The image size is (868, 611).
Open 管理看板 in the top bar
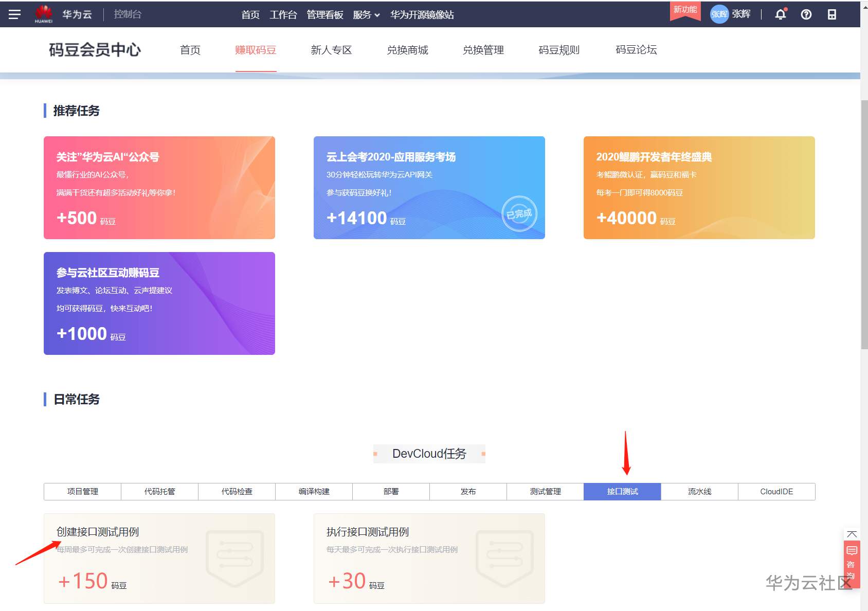pos(325,15)
